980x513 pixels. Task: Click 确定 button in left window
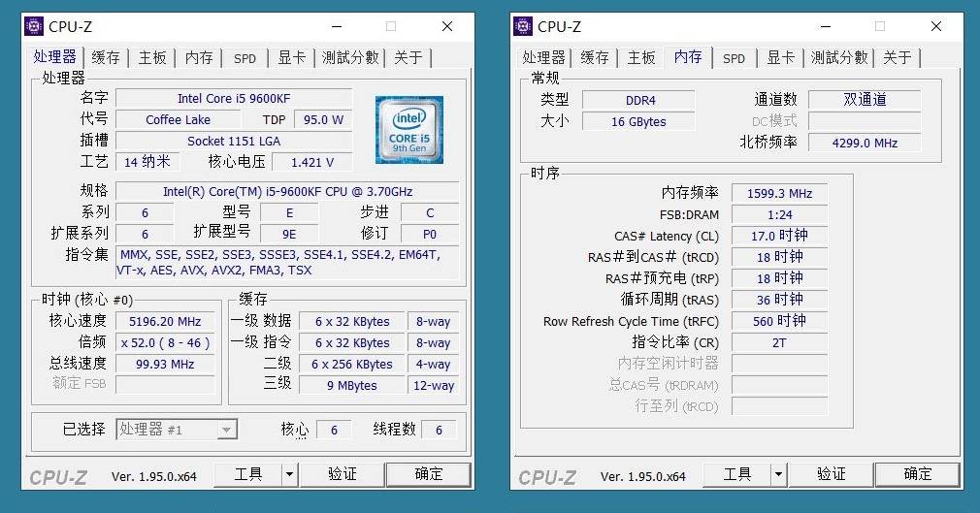point(428,475)
